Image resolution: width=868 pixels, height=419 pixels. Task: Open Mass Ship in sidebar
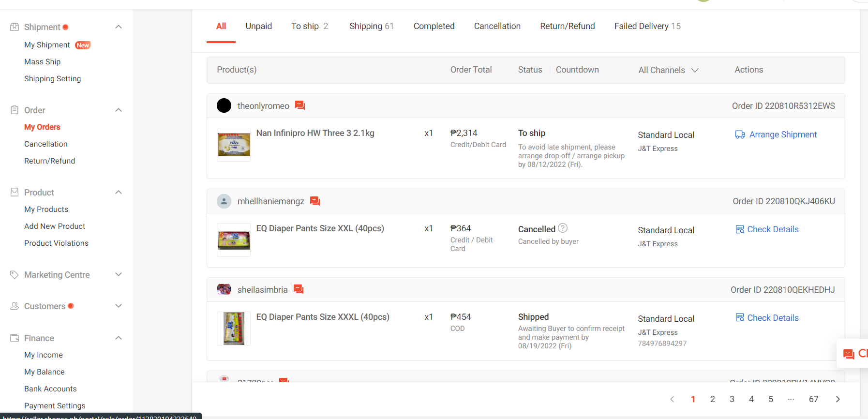43,62
